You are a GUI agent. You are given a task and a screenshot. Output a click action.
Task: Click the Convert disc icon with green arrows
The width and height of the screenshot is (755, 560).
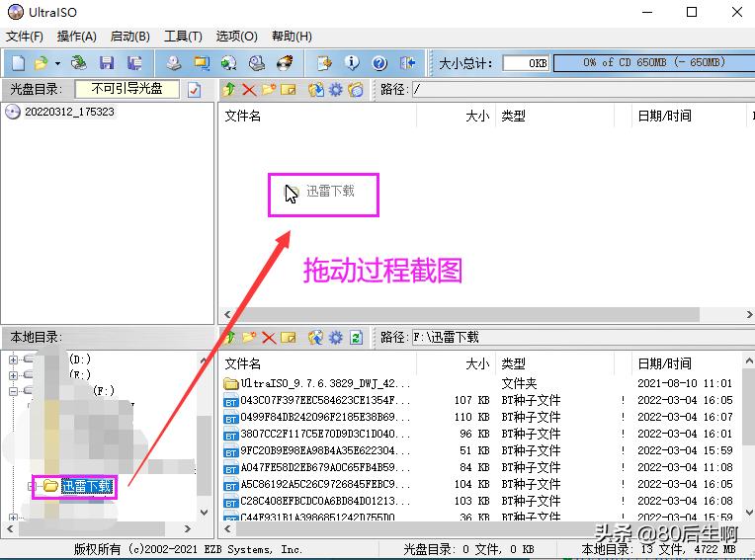click(228, 63)
